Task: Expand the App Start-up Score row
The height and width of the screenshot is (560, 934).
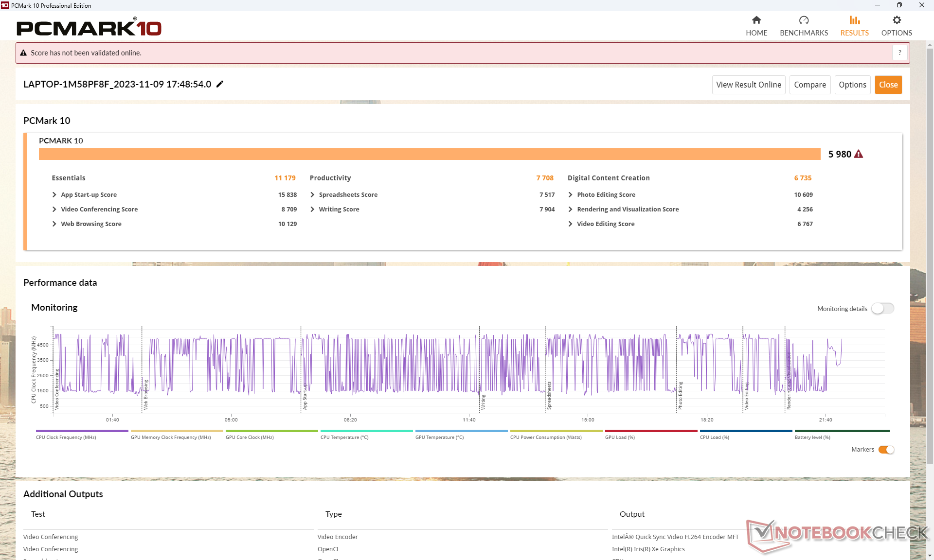Action: point(54,194)
